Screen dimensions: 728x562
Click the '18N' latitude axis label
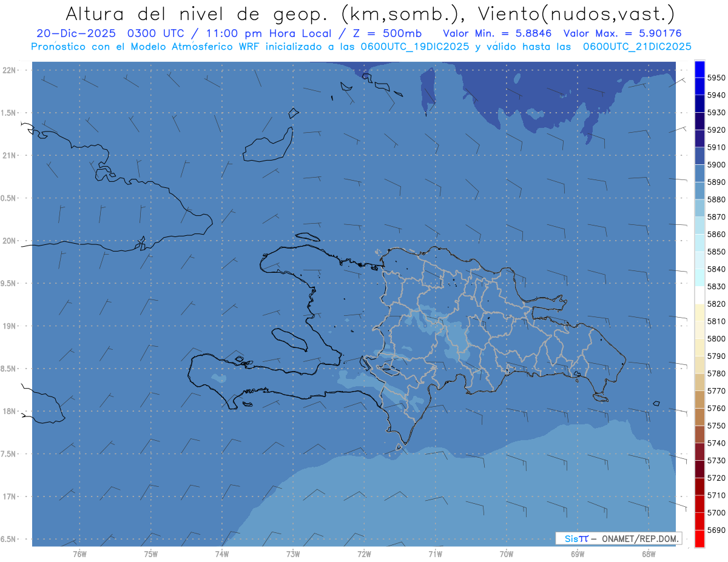pos(9,411)
